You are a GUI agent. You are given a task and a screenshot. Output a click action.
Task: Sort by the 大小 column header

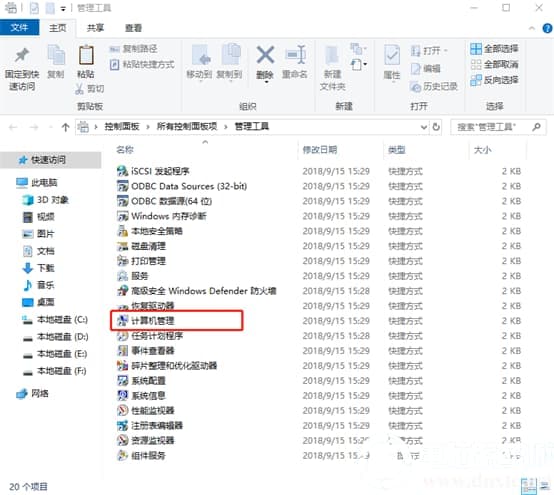click(482, 150)
